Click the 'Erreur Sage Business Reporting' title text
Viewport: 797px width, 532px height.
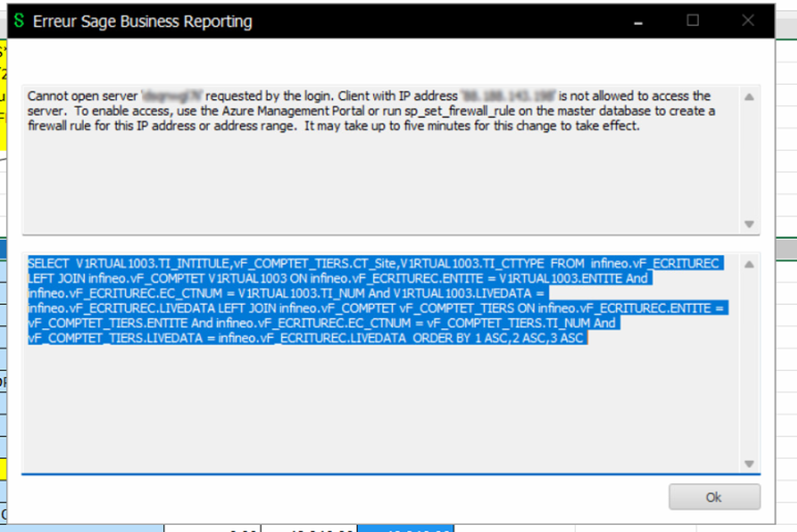coord(142,21)
